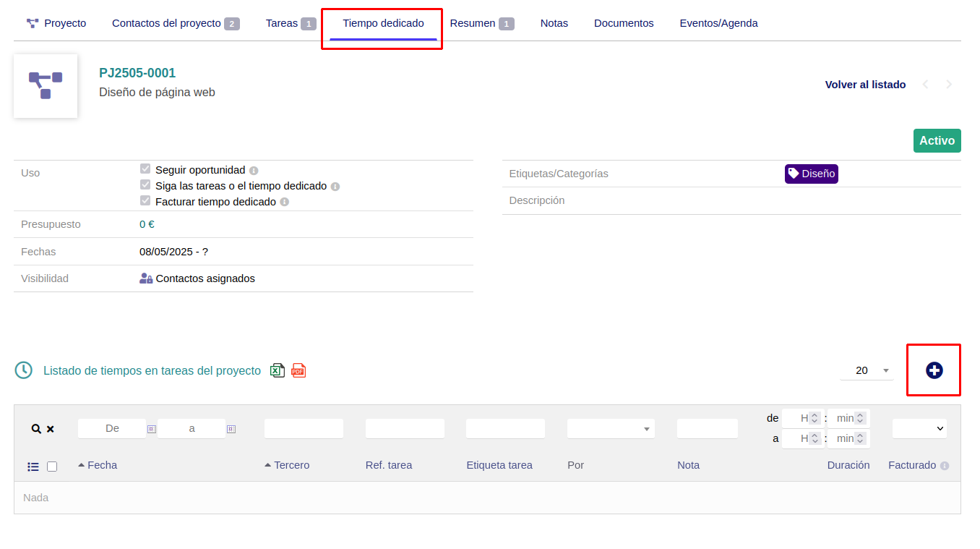Expand the Por user filter dropdown
This screenshot has width=980, height=549.
611,429
